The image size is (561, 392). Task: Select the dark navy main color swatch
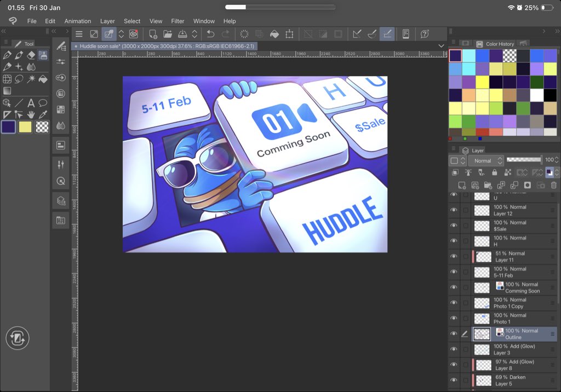(8, 127)
